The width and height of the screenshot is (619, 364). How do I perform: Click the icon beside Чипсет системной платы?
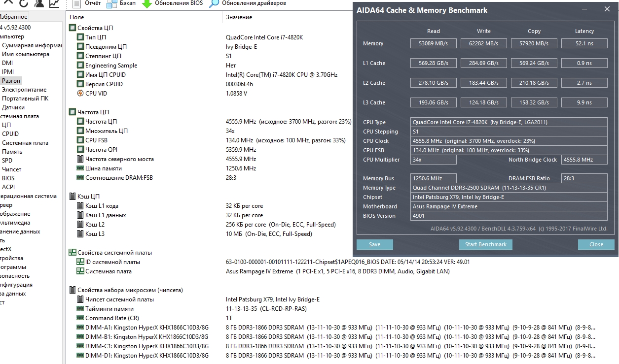tap(80, 299)
